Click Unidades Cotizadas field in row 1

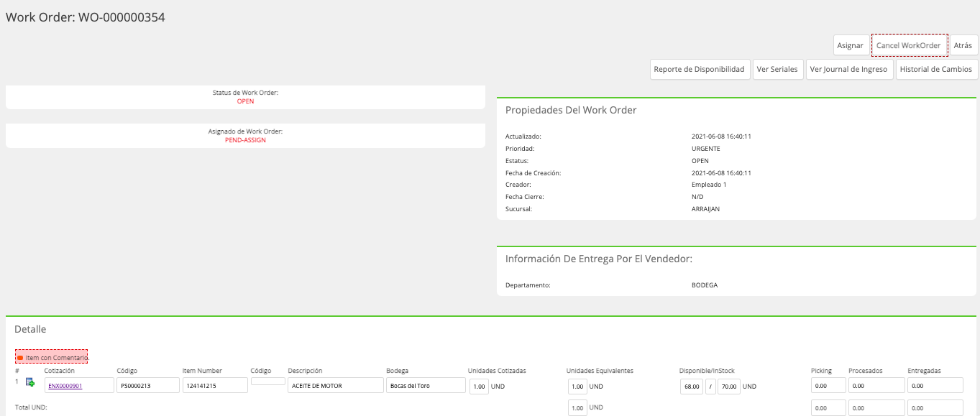coord(479,386)
